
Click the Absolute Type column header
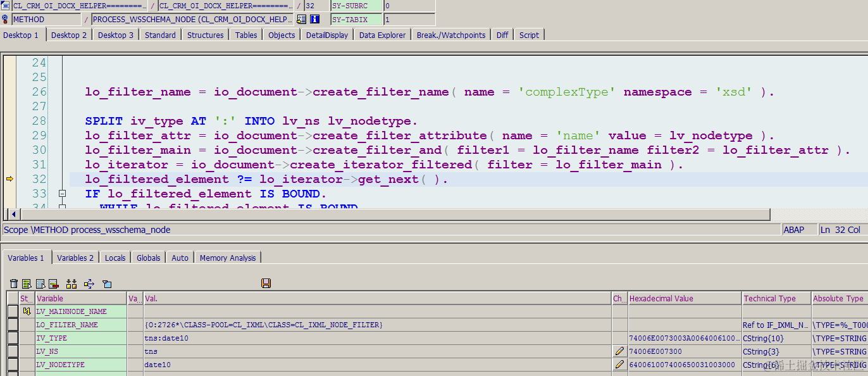tap(840, 298)
